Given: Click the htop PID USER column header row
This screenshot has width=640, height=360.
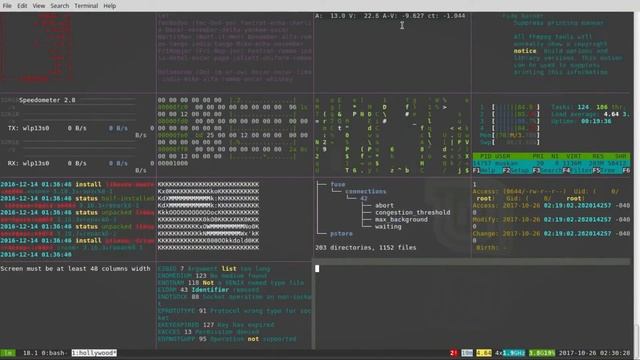Looking at the screenshot, I should [x=551, y=156].
